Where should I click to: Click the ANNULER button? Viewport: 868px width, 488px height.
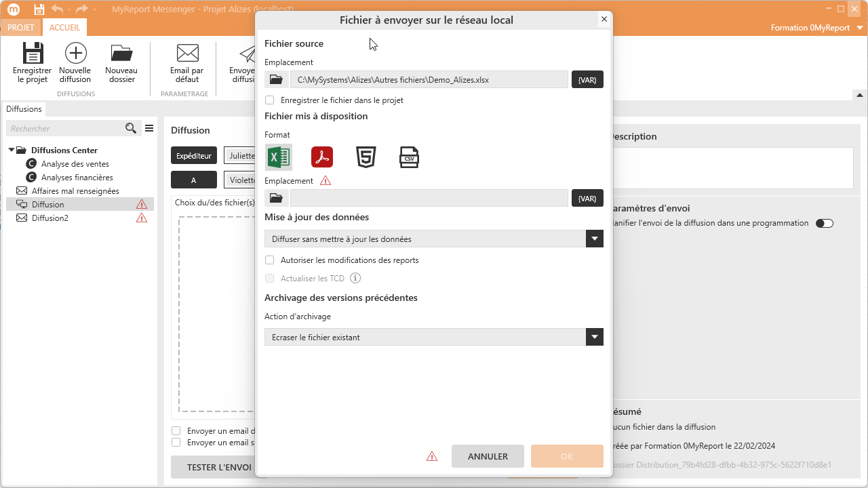pos(488,456)
